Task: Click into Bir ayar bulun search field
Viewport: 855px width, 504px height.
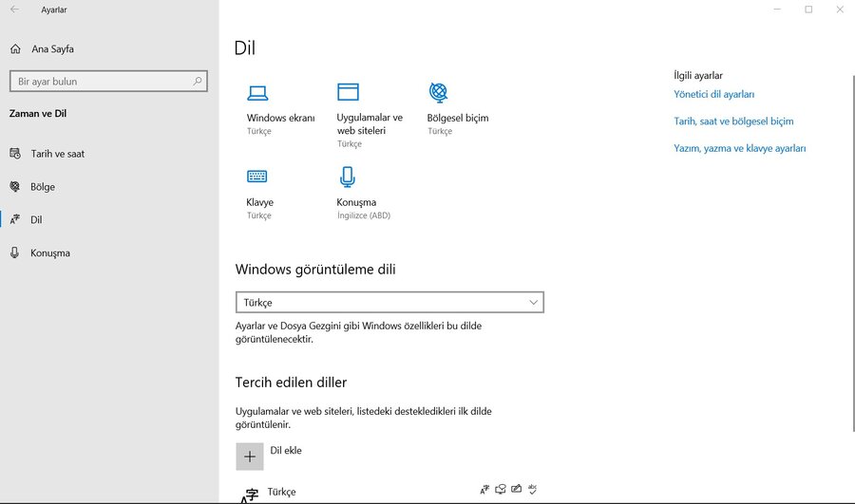Action: 108,82
